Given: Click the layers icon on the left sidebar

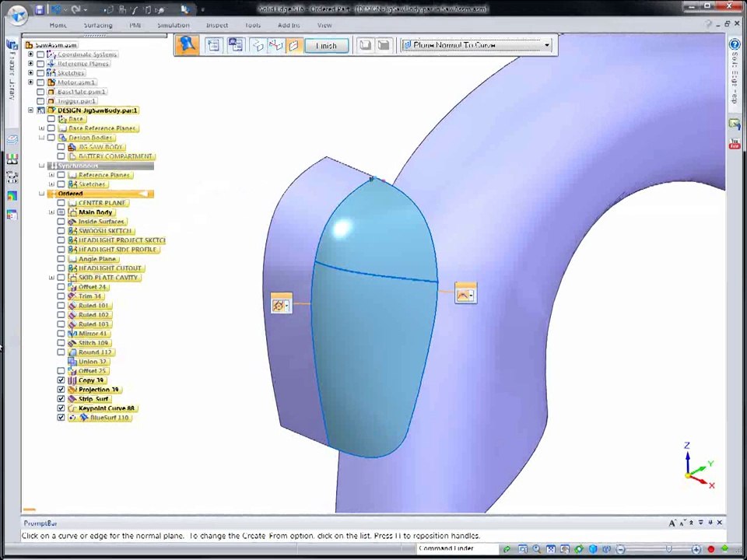Looking at the screenshot, I should (12, 140).
